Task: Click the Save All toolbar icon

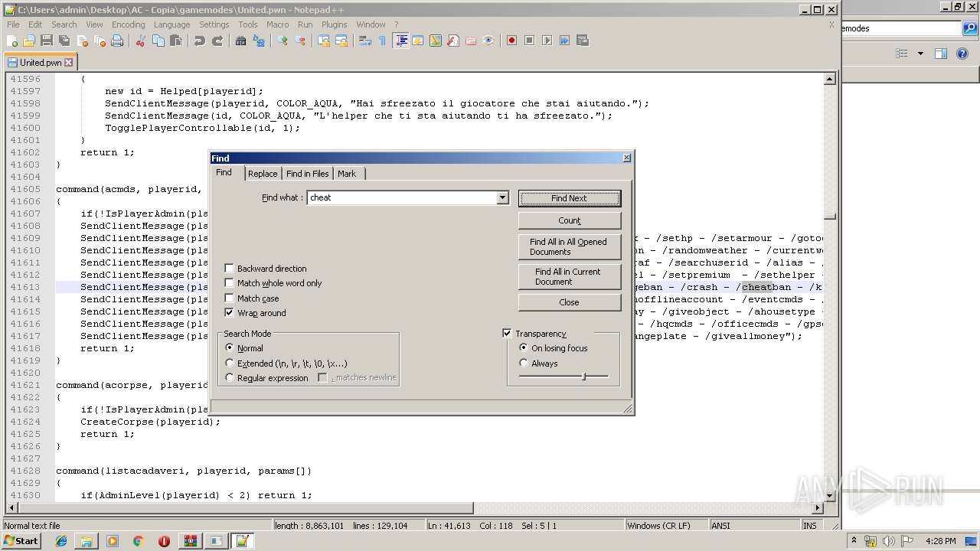Action: 64,41
